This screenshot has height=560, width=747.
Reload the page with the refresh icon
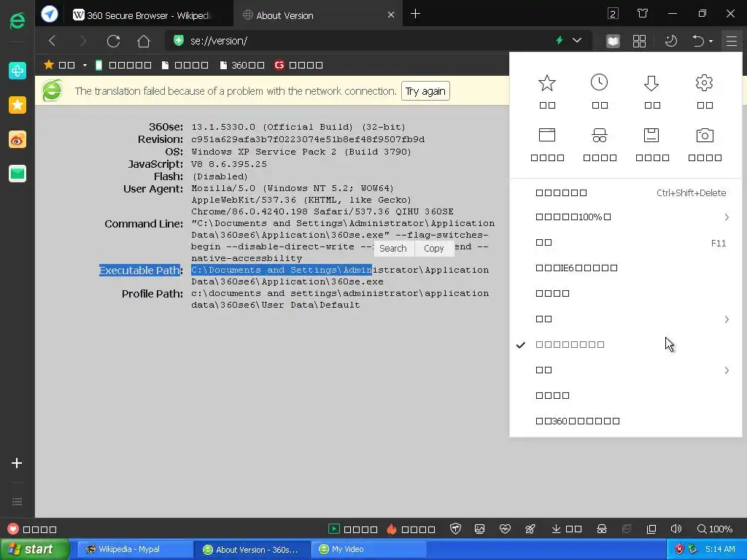click(x=113, y=41)
